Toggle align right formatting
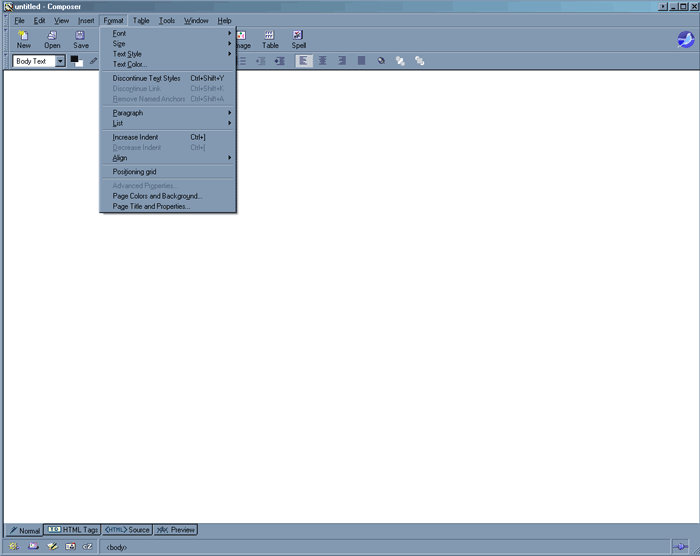 tap(342, 61)
